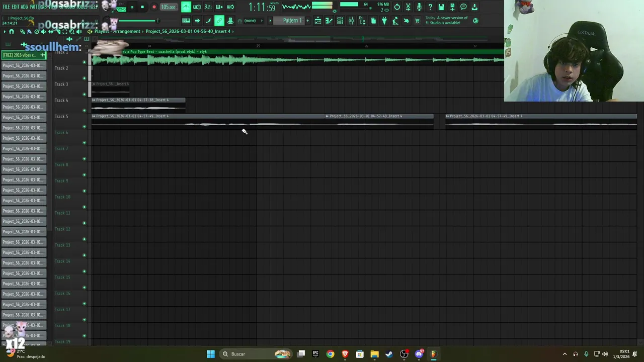Toggle the 3-2-1 recording countdown
The image size is (644, 362).
click(x=208, y=7)
